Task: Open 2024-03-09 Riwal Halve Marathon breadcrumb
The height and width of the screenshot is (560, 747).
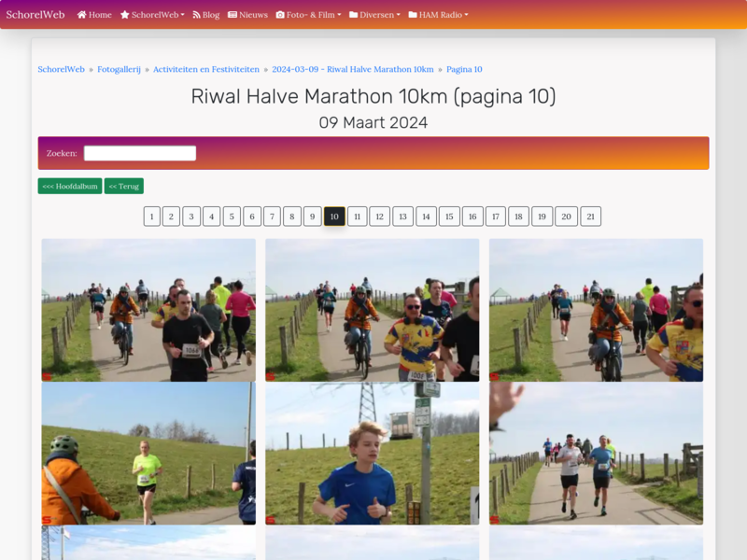Action: click(x=353, y=69)
